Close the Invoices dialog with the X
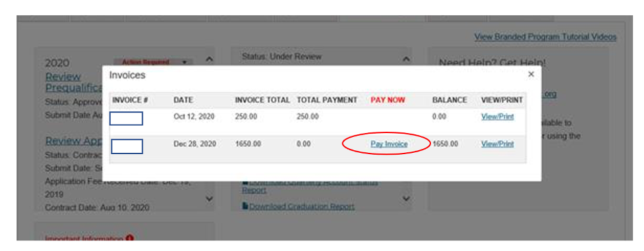 coord(531,74)
